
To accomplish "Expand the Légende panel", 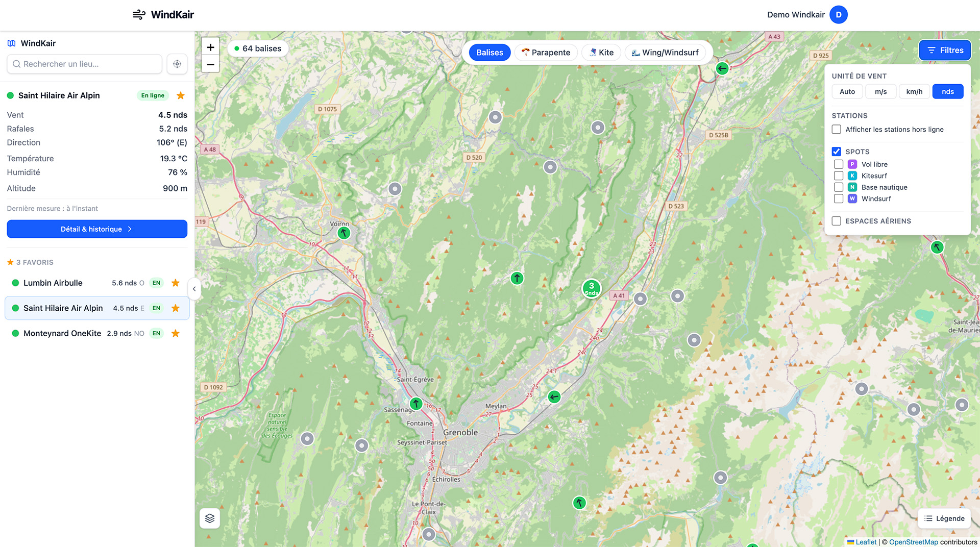I will [x=944, y=518].
